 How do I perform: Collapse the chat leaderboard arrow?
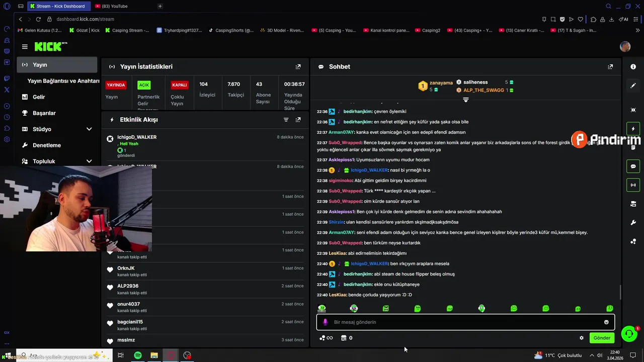click(465, 100)
